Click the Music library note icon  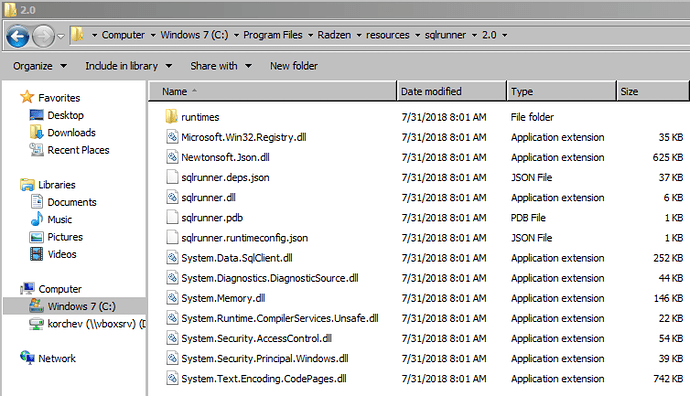(37, 219)
